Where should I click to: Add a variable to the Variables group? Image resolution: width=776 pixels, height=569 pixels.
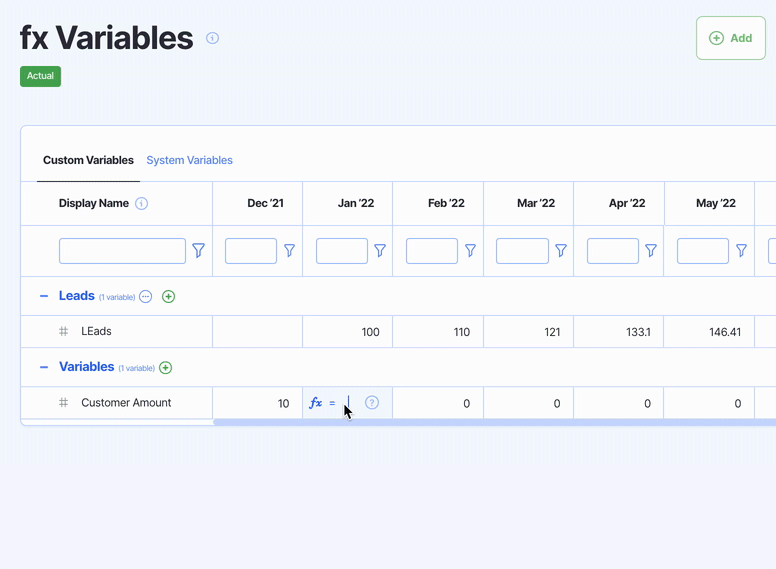166,368
